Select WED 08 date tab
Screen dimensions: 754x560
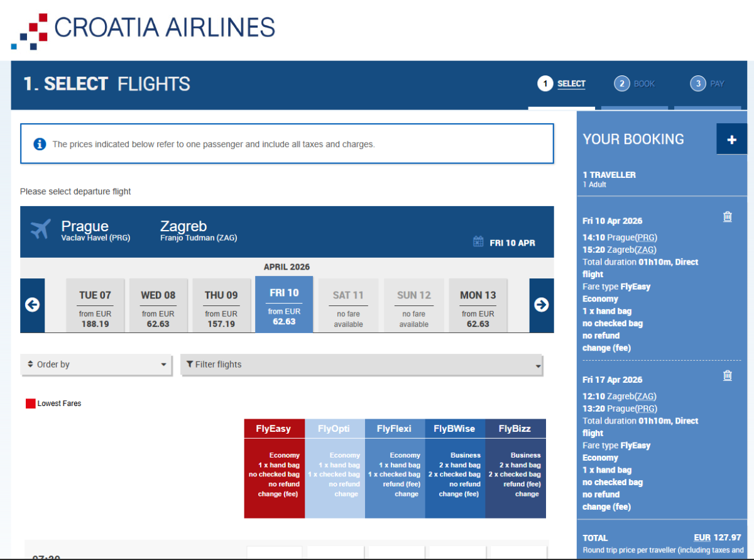pos(158,305)
